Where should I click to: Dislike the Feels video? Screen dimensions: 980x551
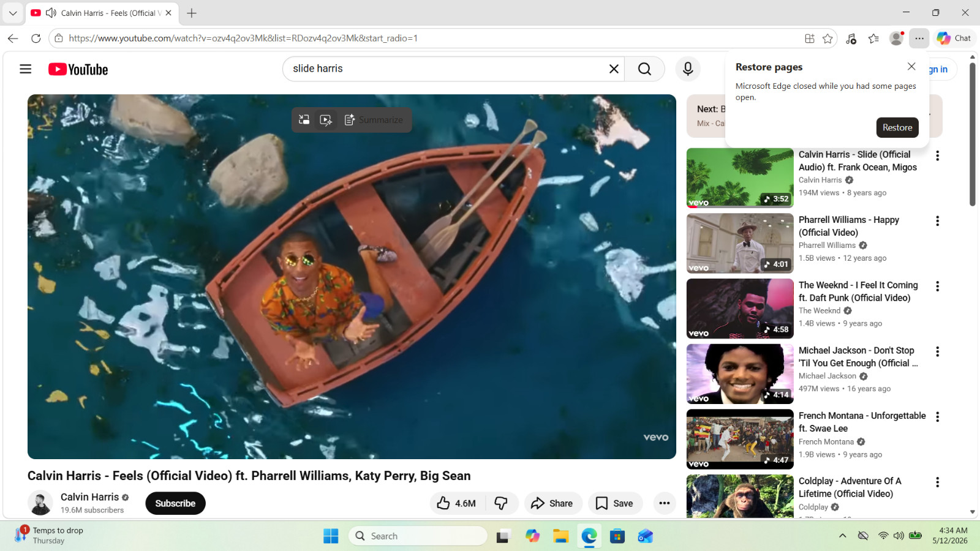502,503
